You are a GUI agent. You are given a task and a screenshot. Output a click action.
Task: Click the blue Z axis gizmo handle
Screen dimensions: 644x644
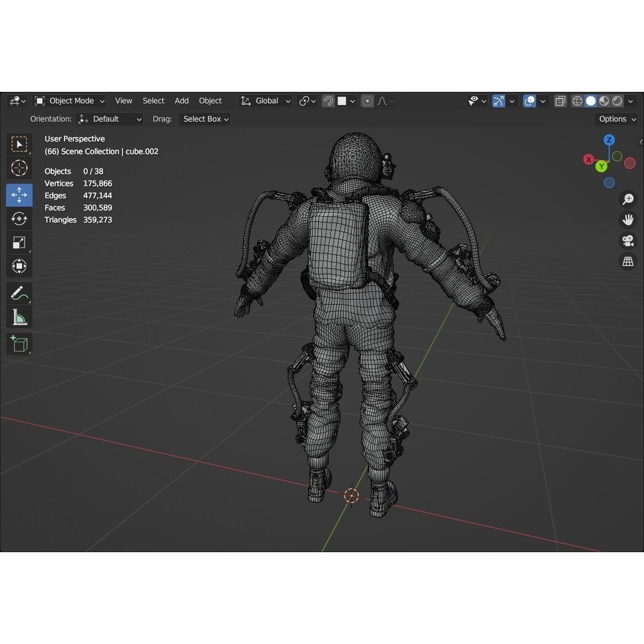click(x=609, y=140)
